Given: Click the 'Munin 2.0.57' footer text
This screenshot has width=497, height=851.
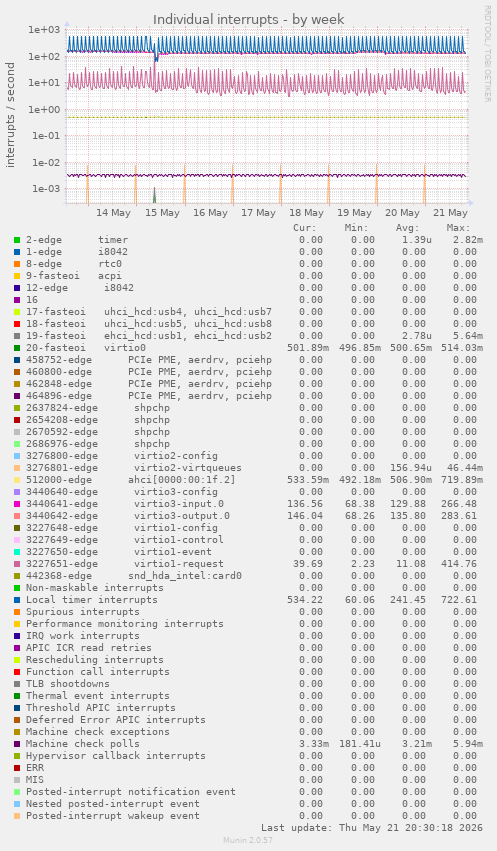Looking at the screenshot, I should [248, 840].
